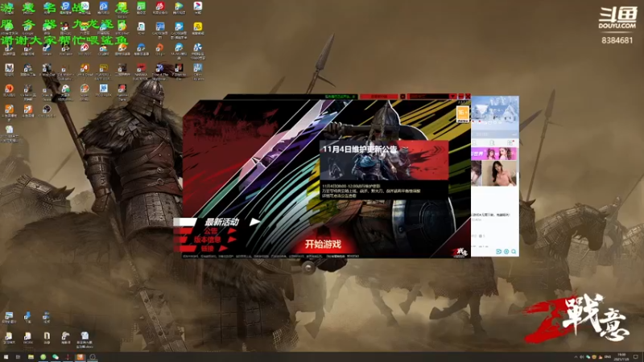Open the Origin desktop shortcut
Screen dimensions: 644x362
point(159,49)
